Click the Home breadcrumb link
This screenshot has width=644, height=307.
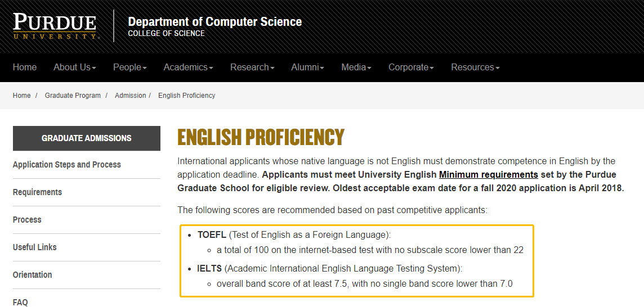[x=22, y=96]
